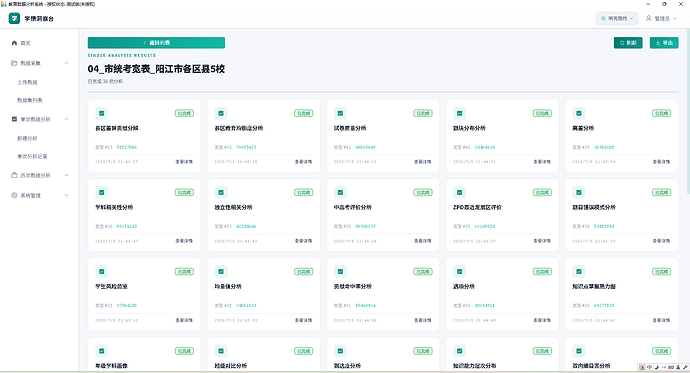The height and width of the screenshot is (373, 690).
Task: Click the icon on the 学科相关性分析 card
Action: (102, 193)
